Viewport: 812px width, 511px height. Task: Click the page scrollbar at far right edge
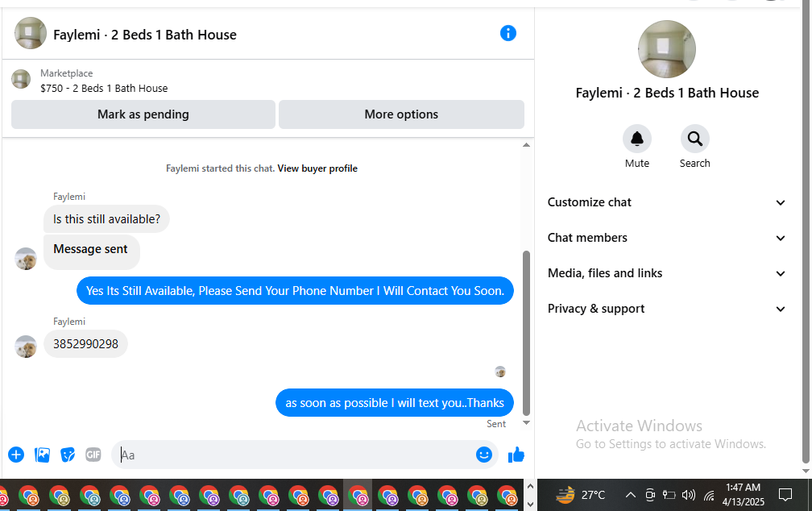pos(806,233)
